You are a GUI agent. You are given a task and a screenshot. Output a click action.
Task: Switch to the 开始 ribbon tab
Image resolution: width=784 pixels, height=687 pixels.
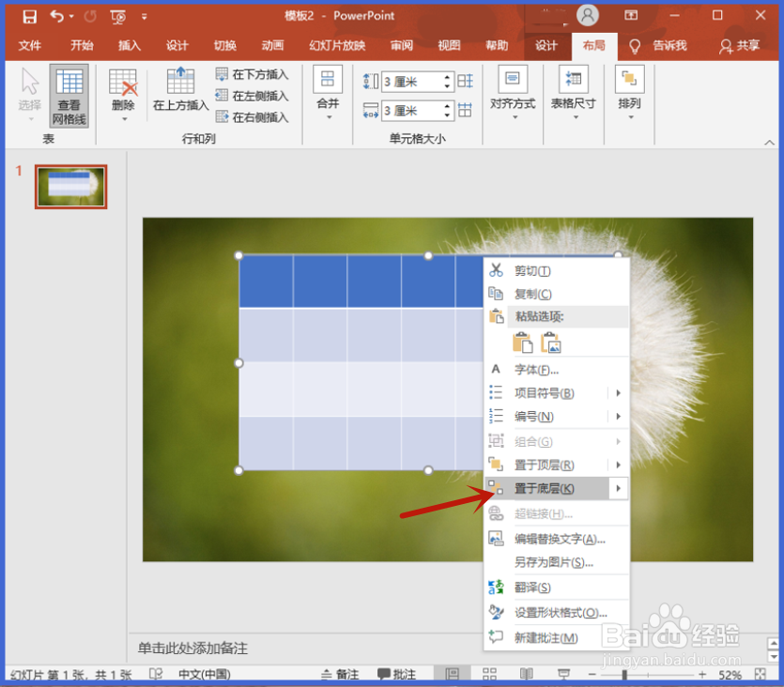tap(82, 46)
